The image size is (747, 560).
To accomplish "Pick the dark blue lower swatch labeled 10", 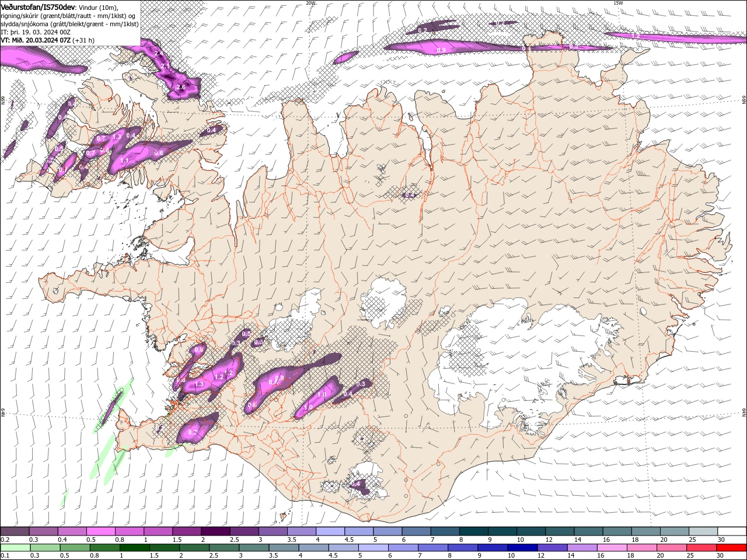I will coord(522,548).
